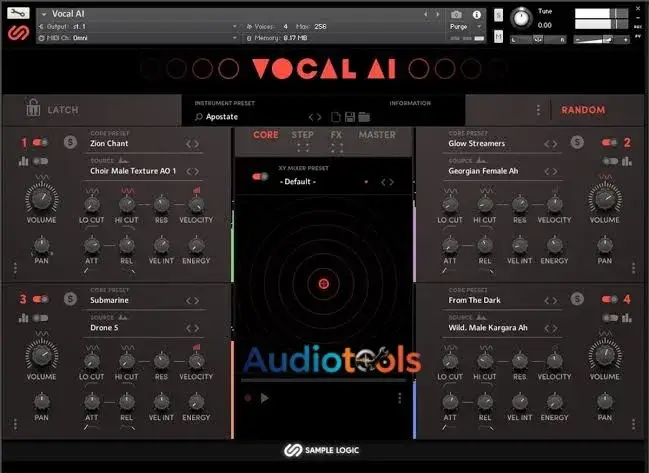Open XY recorder three-dot menu
Image resolution: width=649 pixels, height=473 pixels.
(x=399, y=398)
